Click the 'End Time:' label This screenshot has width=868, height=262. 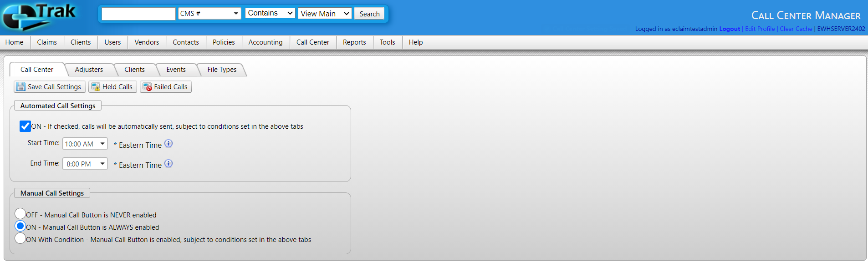[x=45, y=163]
